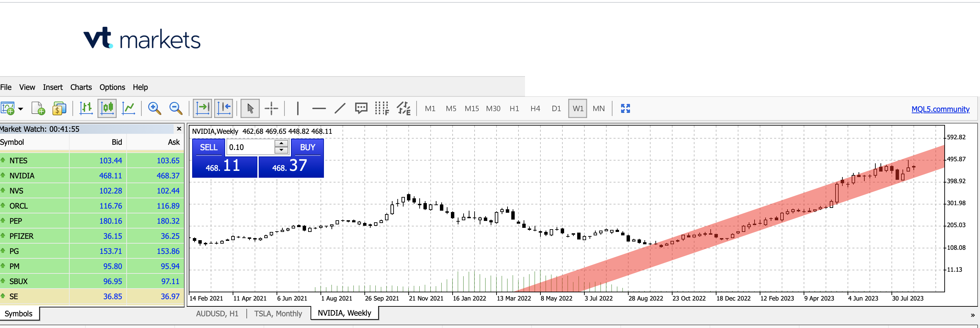The width and height of the screenshot is (980, 328).
Task: Select the Fibonacci retracement tool
Action: [382, 108]
